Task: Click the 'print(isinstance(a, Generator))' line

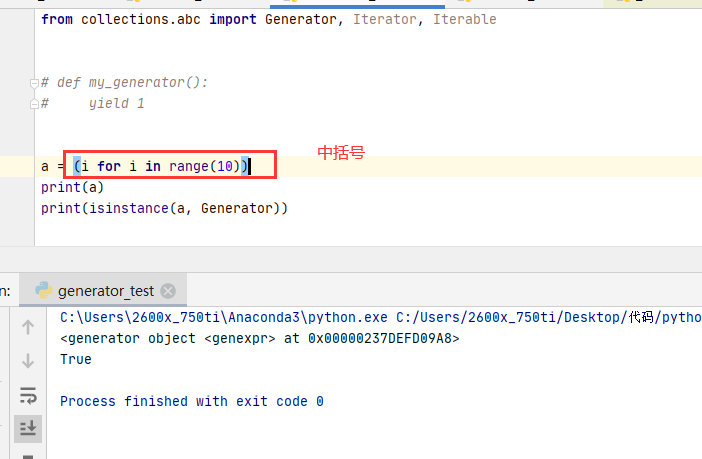Action: coord(164,208)
